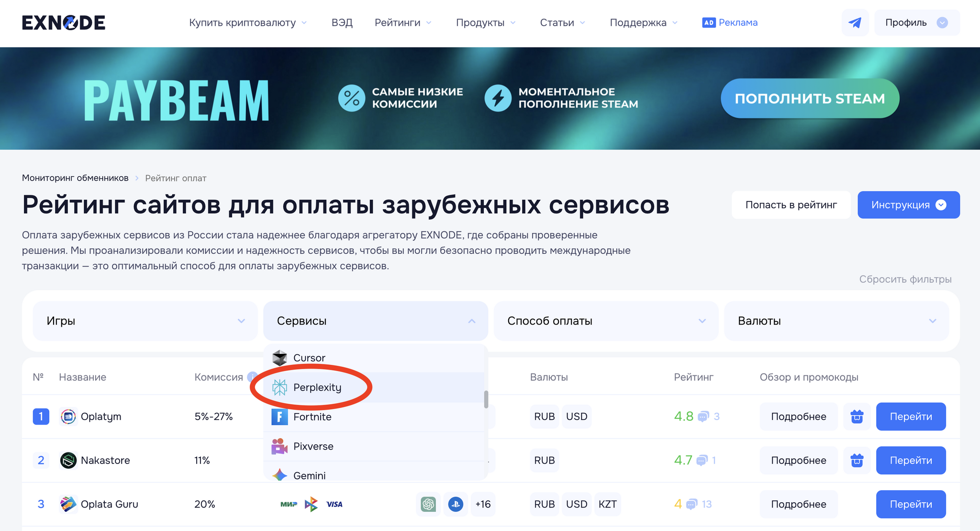This screenshot has height=531, width=980.
Task: Click the Telegram paper-plane icon
Action: [855, 23]
